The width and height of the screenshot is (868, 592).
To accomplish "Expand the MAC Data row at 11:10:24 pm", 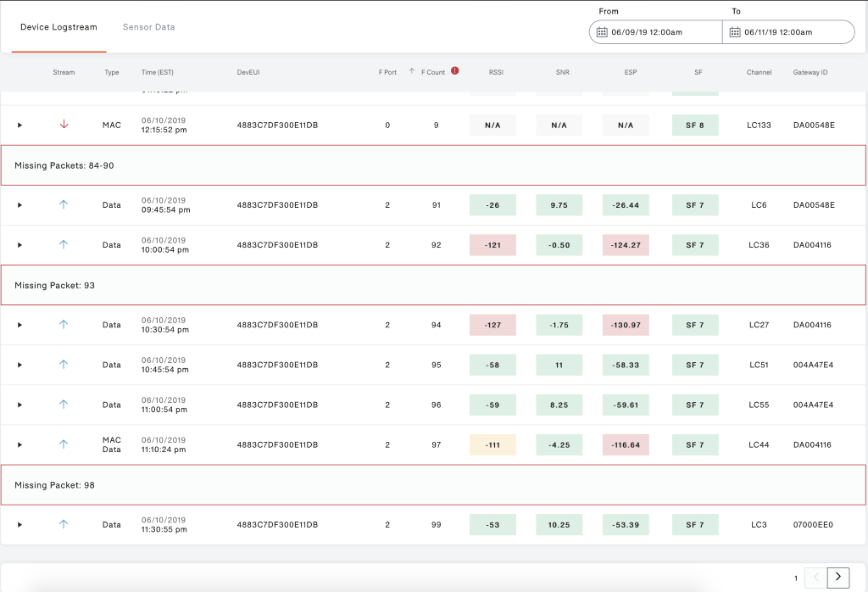I will click(x=19, y=444).
